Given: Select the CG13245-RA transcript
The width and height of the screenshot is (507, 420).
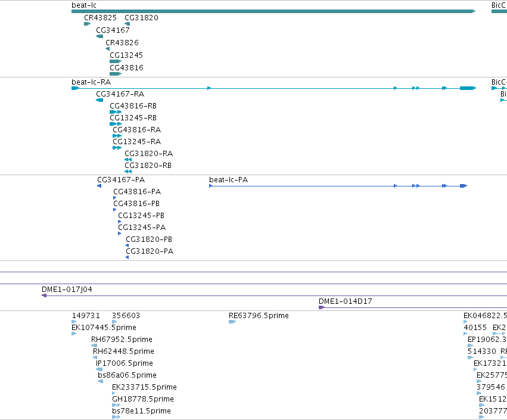Looking at the screenshot, I should (117, 148).
